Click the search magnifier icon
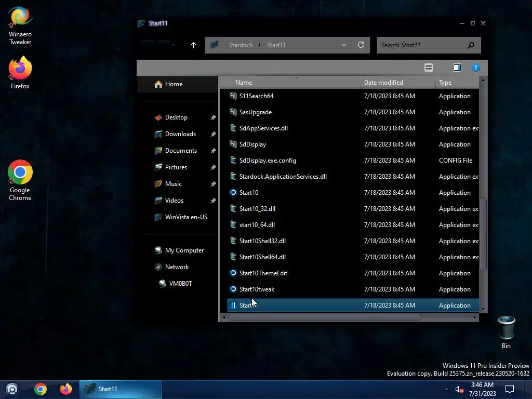 pyautogui.click(x=471, y=45)
